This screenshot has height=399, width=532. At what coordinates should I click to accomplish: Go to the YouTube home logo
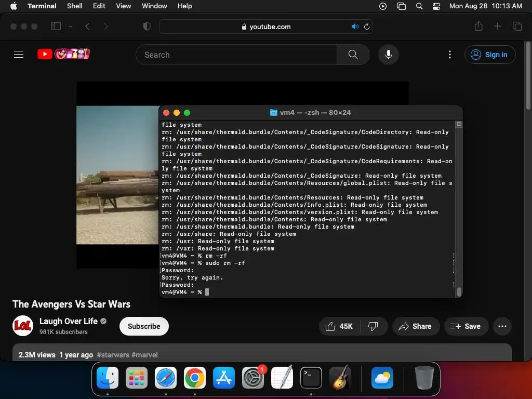click(63, 54)
